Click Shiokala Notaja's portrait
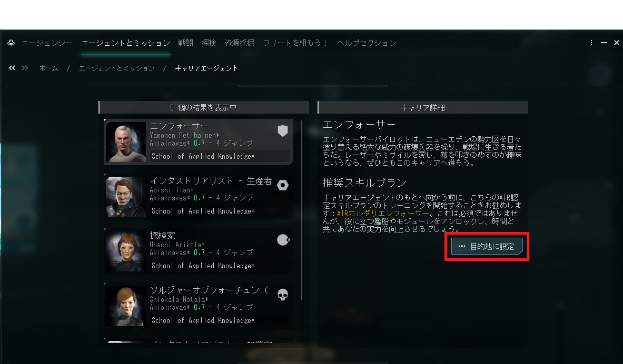This screenshot has height=364, width=623. point(126,306)
